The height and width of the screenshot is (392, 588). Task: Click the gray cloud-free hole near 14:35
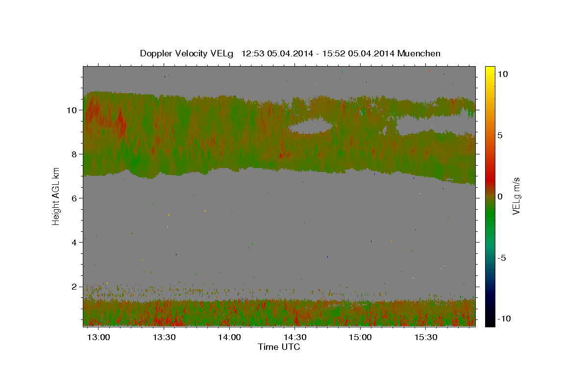coord(310,126)
